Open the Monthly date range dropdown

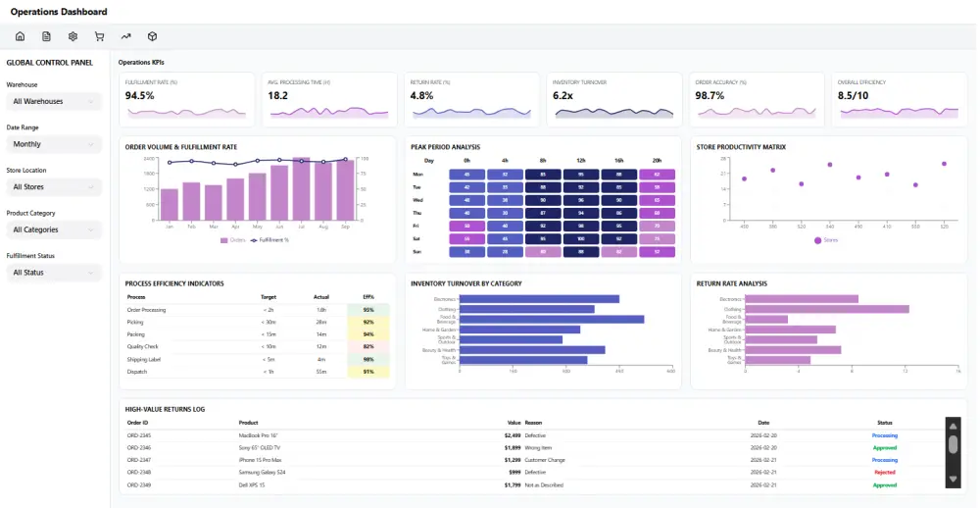tap(54, 144)
